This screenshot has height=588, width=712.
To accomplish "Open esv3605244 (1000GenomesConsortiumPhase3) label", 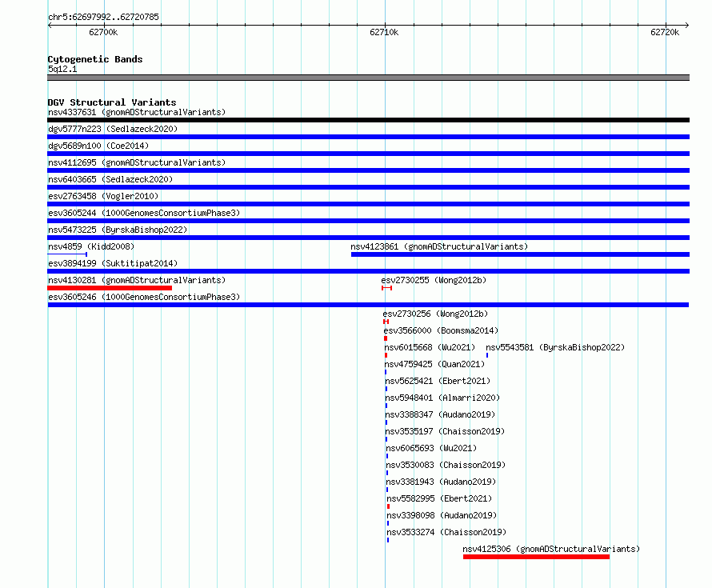I will (144, 213).
